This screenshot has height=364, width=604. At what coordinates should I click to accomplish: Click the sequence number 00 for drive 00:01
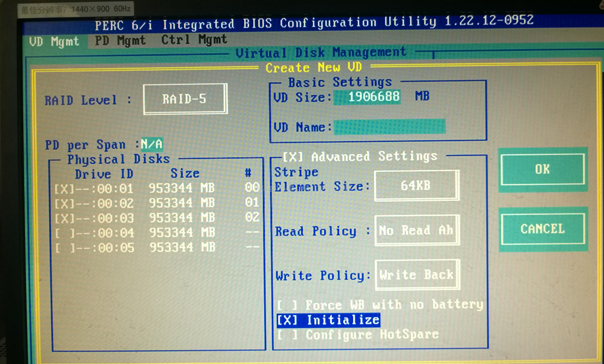pyautogui.click(x=252, y=187)
